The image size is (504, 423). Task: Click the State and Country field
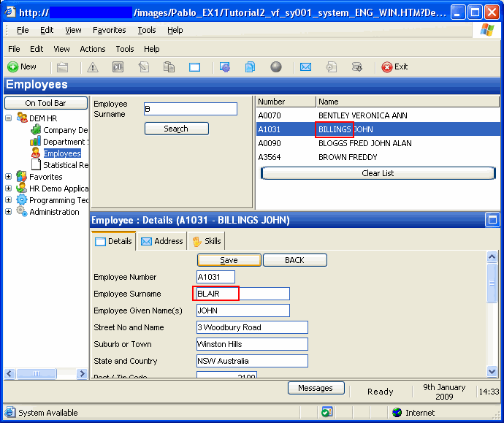(x=252, y=361)
